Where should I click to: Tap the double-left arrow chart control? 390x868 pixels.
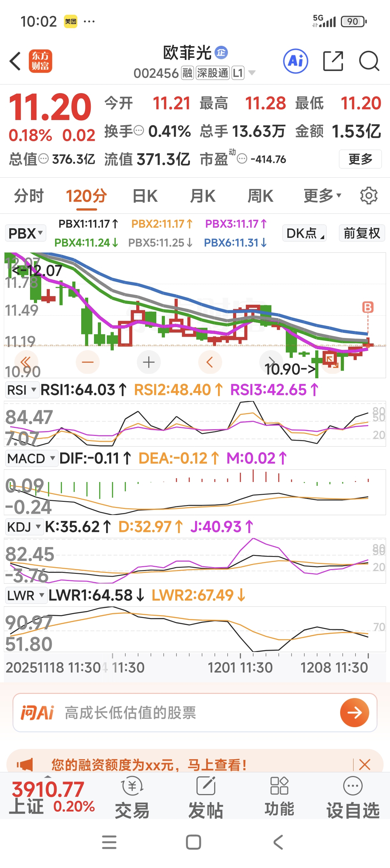tap(26, 362)
